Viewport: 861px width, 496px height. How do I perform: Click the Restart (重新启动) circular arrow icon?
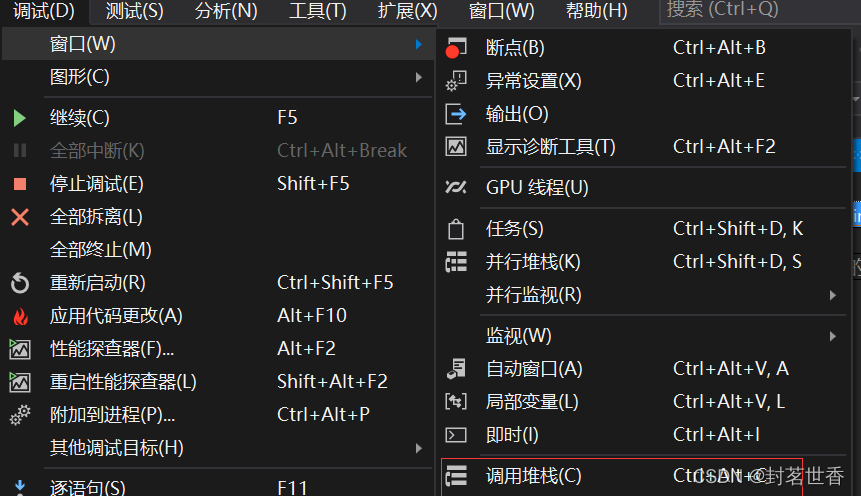(x=20, y=283)
